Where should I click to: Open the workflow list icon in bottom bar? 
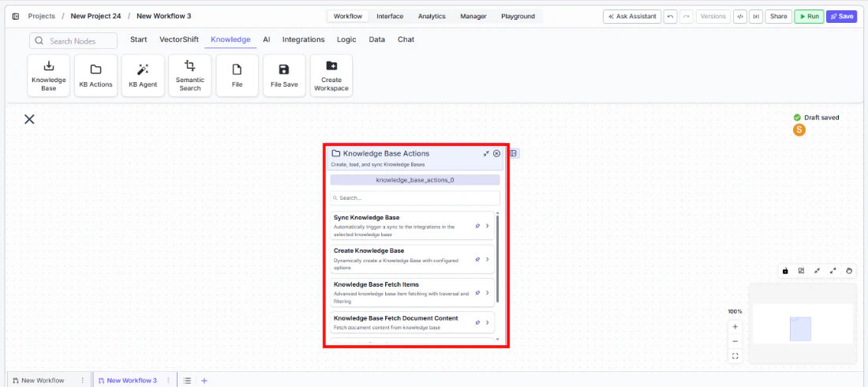click(188, 381)
